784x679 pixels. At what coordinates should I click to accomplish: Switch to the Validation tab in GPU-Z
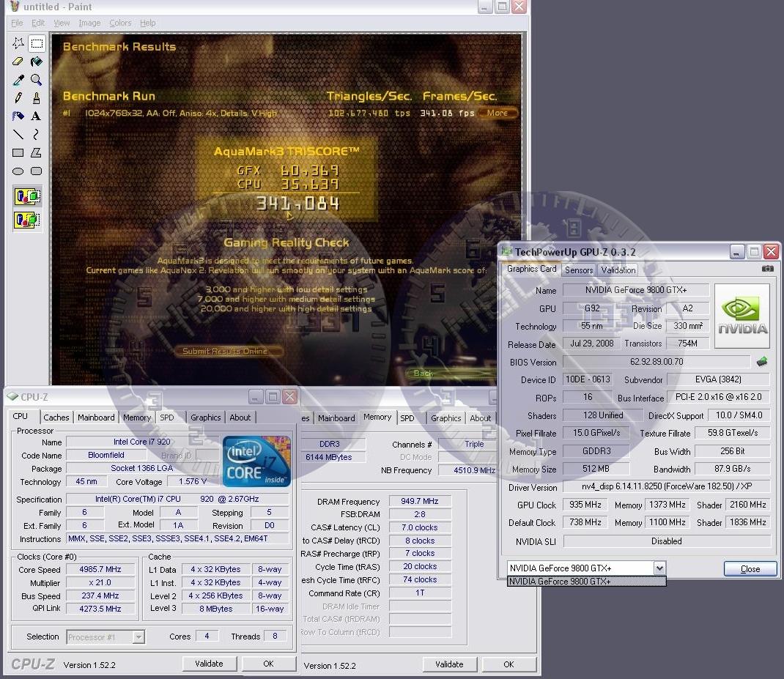tap(618, 270)
